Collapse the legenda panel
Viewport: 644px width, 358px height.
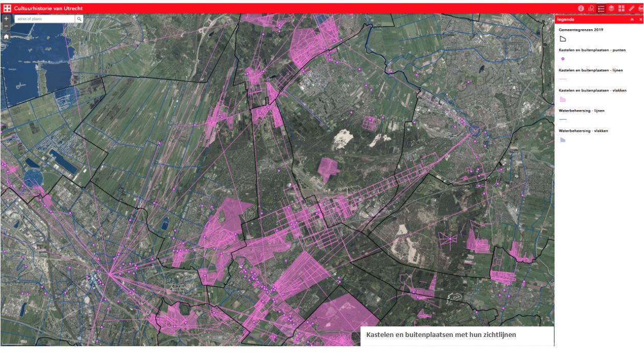pyautogui.click(x=632, y=19)
